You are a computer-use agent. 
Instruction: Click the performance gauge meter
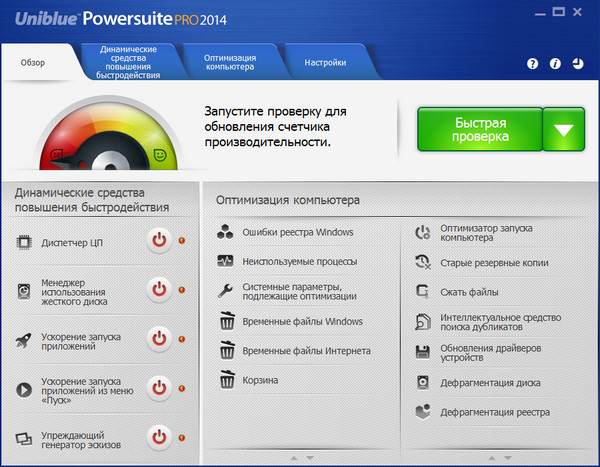click(x=109, y=134)
